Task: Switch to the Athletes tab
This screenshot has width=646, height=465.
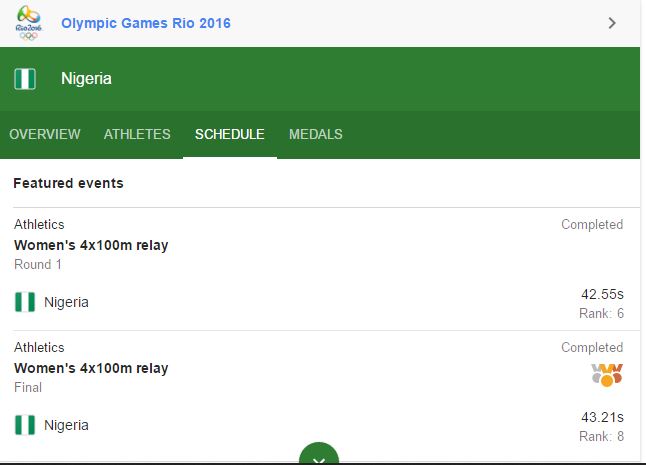Action: tap(137, 134)
